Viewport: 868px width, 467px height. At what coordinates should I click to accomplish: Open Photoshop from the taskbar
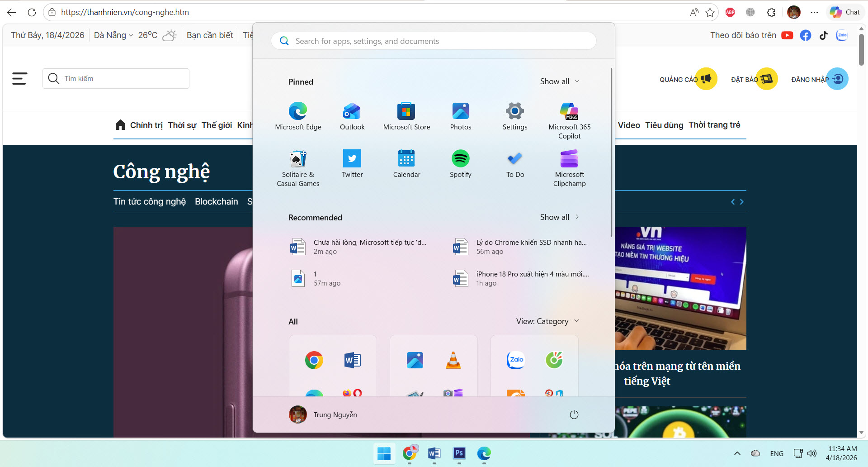pyautogui.click(x=459, y=454)
